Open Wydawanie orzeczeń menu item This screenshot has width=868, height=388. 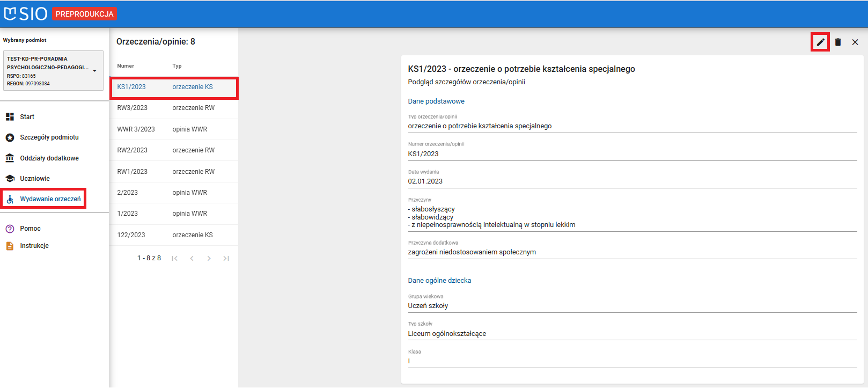click(50, 199)
